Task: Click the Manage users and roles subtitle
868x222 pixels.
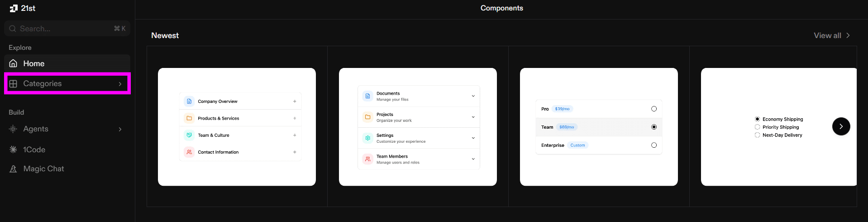Action: [x=398, y=162]
